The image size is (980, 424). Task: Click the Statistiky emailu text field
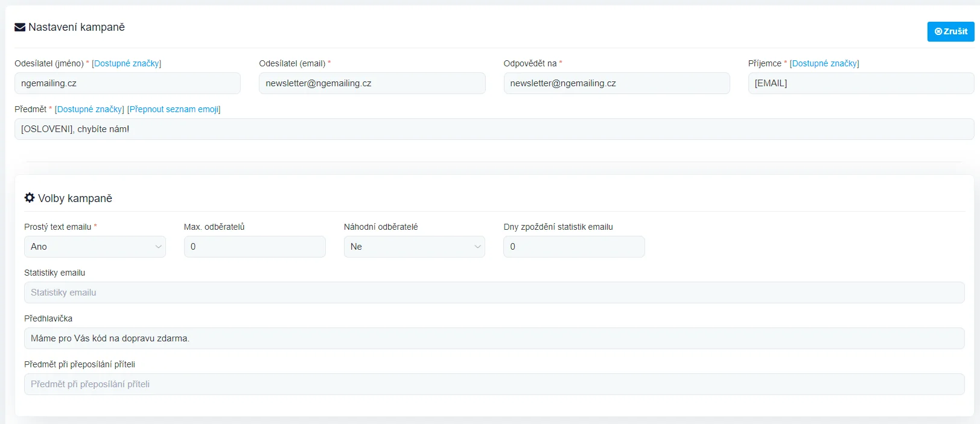point(494,293)
